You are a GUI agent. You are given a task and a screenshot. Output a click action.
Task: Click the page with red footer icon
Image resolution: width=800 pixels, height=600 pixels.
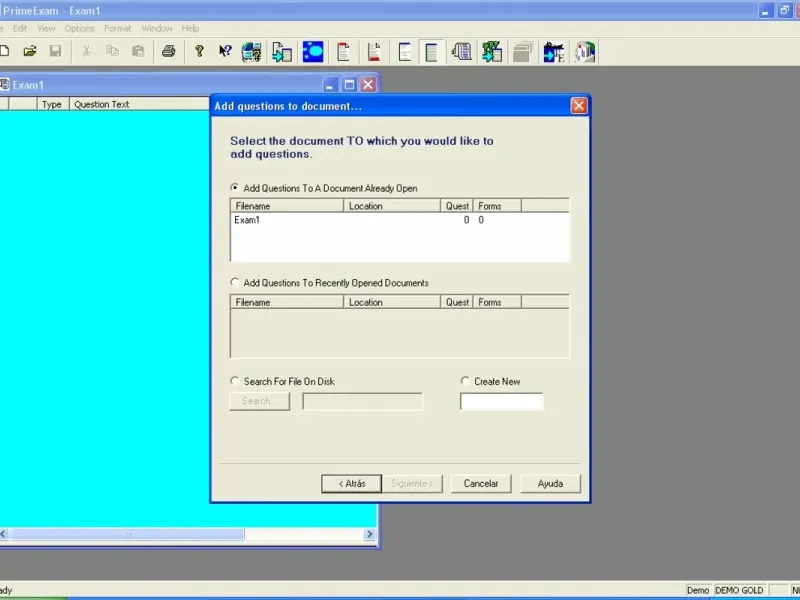[x=374, y=52]
